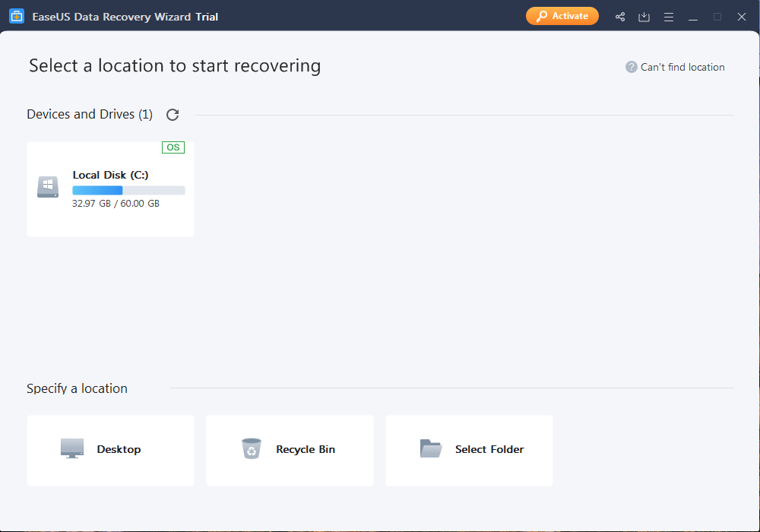Select the Desktop monitor icon

[x=71, y=448]
